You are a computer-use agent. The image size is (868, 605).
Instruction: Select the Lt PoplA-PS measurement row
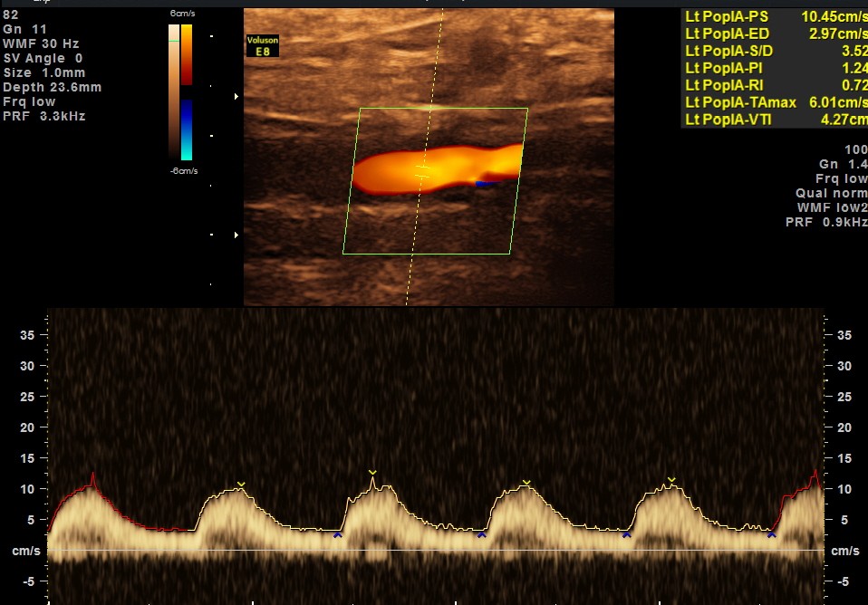coord(774,16)
